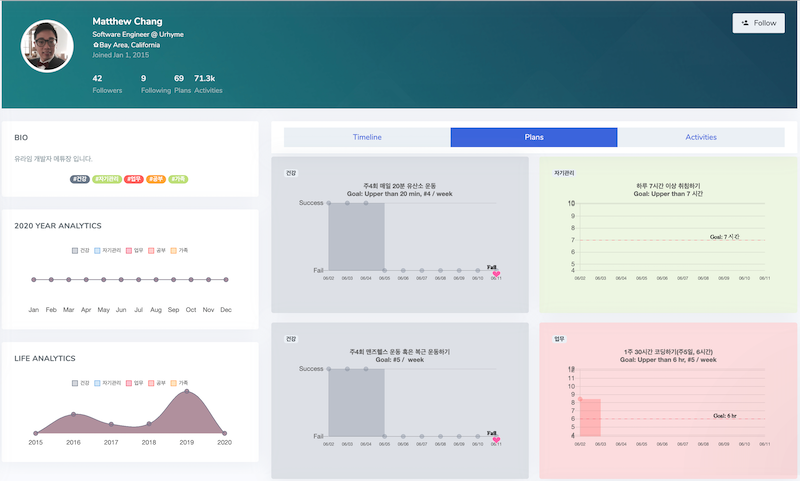Click 06/02 Success point in Goal #5/week chart
The width and height of the screenshot is (800, 481).
[x=329, y=369]
